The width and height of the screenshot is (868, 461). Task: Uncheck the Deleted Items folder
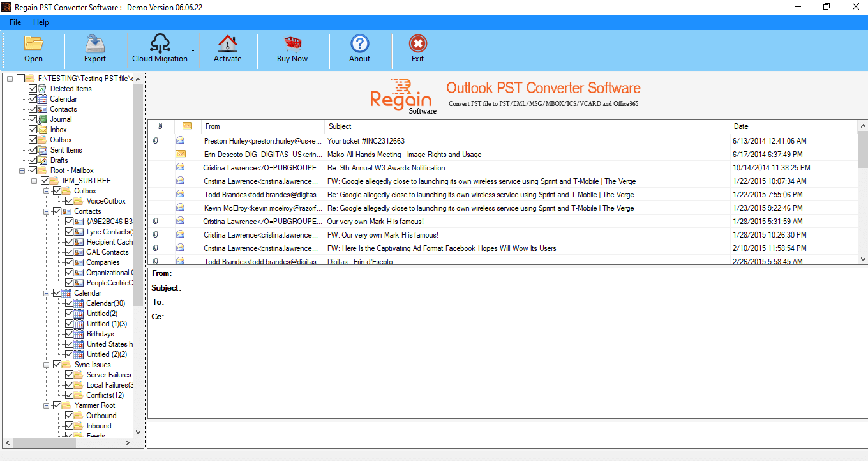pos(34,88)
